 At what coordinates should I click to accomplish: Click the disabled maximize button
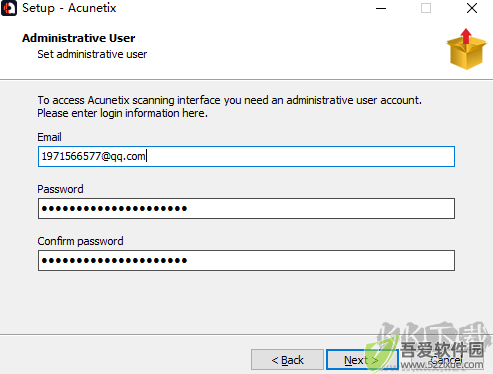(x=426, y=8)
